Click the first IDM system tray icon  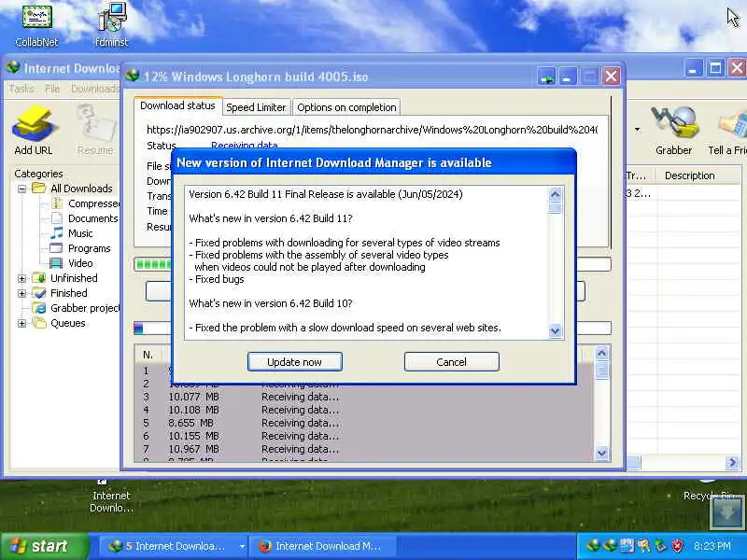pos(593,546)
